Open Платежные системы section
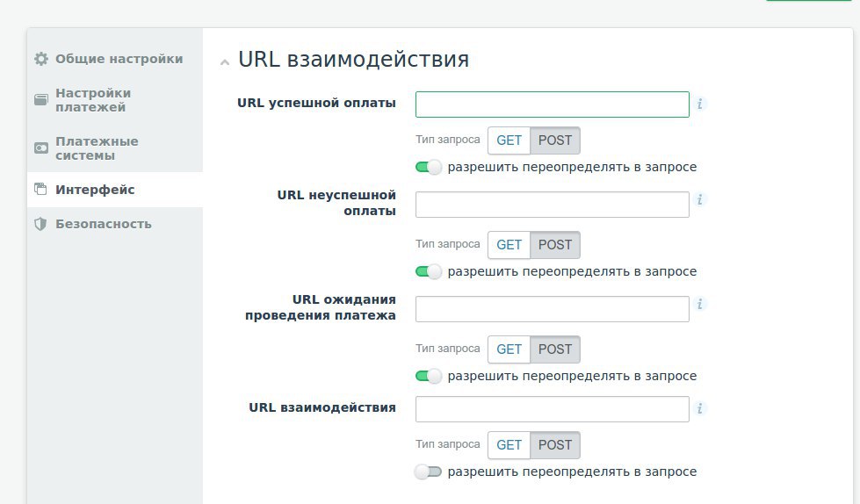This screenshot has width=860, height=504. (97, 148)
